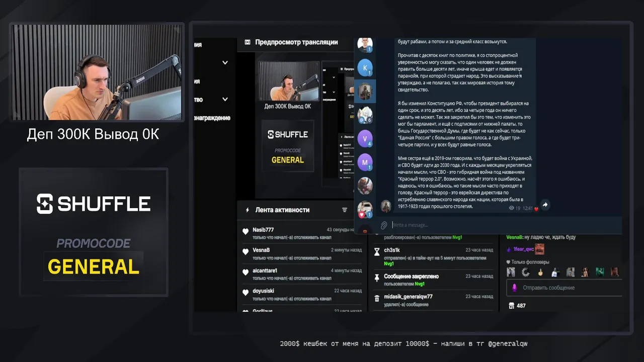644x362 pixels.
Task: Expand the upper sidebar section chevron
Action: coord(225,63)
